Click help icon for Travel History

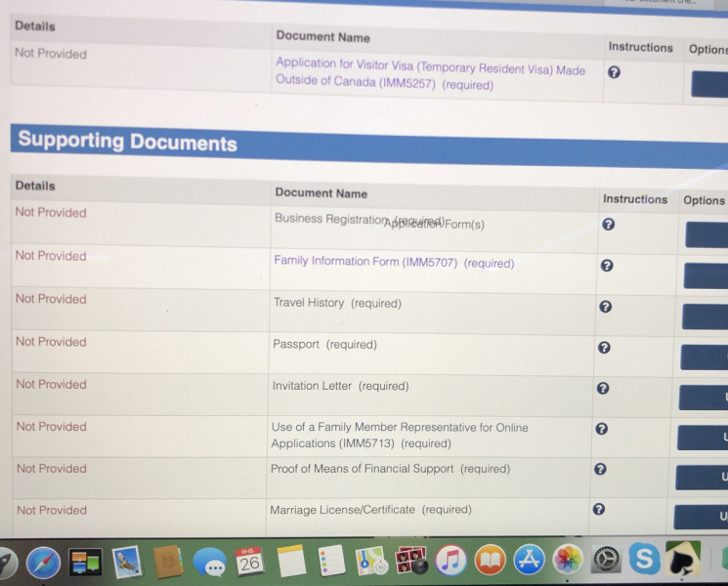tap(605, 306)
